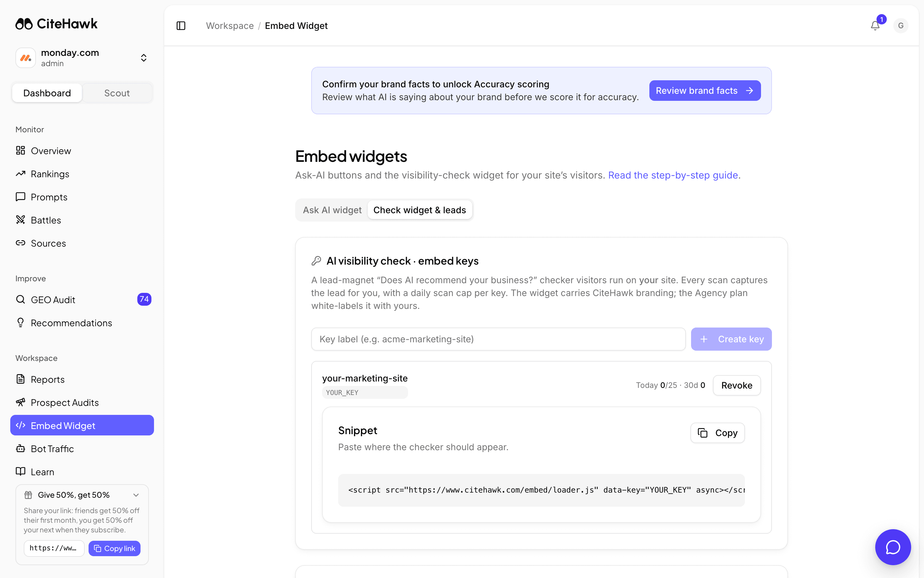This screenshot has width=924, height=578.
Task: Click the Prospect Audits telescope icon
Action: (x=21, y=402)
